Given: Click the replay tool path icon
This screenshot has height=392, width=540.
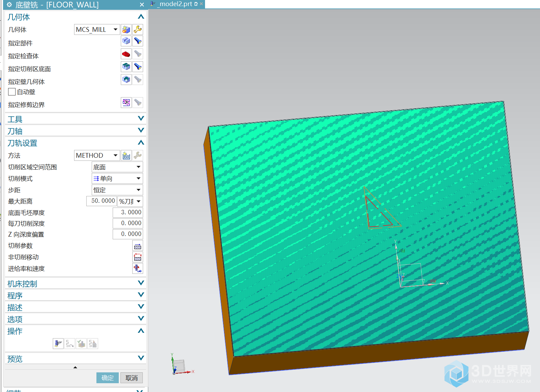Looking at the screenshot, I should coord(70,344).
